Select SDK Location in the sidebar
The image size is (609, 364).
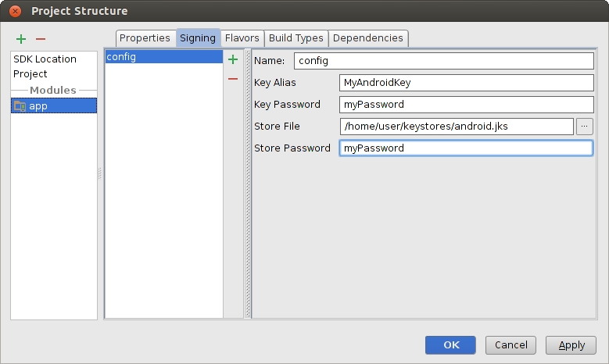click(45, 59)
